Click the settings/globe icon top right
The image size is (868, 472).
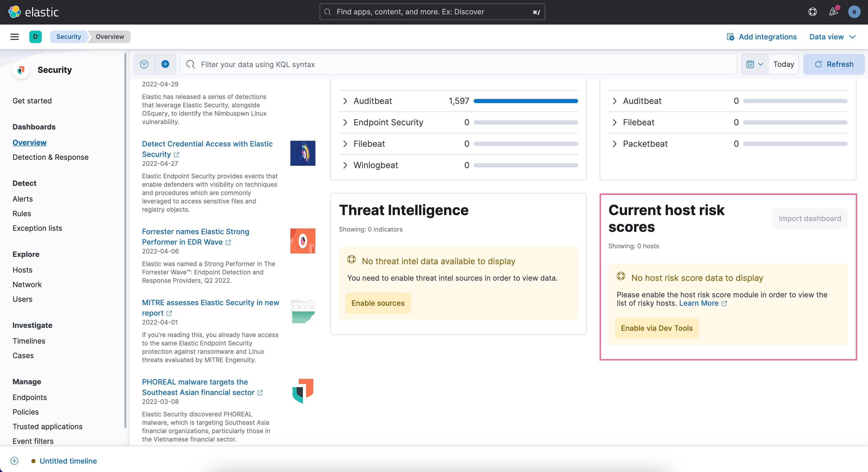pos(812,12)
